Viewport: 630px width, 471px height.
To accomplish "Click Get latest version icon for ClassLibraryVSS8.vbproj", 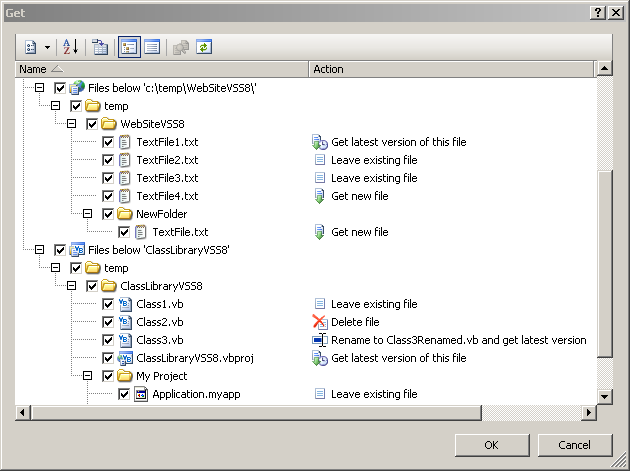I will point(320,358).
